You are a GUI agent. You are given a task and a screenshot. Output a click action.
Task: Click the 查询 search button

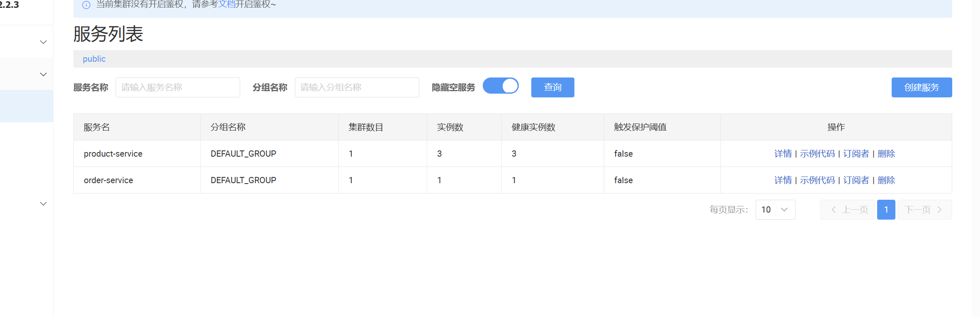point(552,87)
